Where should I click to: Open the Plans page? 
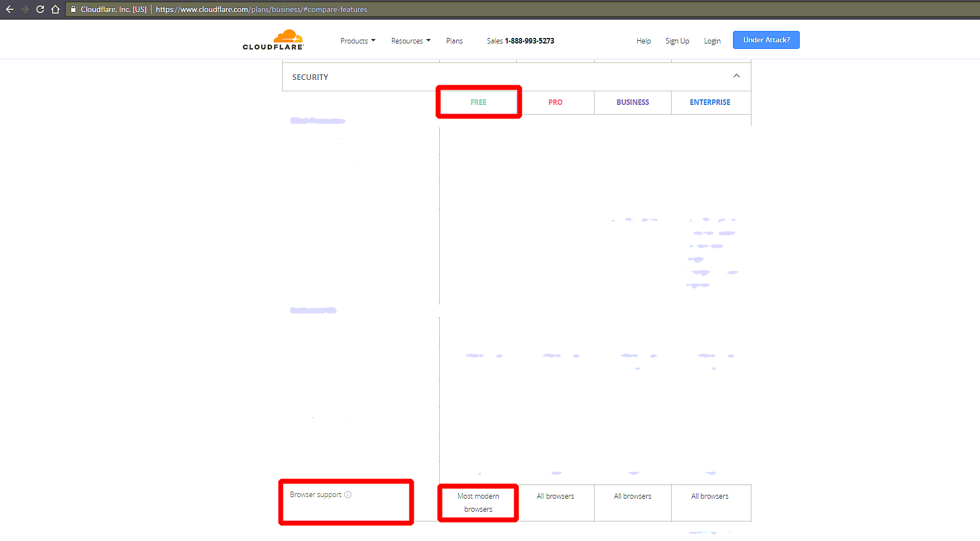pyautogui.click(x=454, y=41)
